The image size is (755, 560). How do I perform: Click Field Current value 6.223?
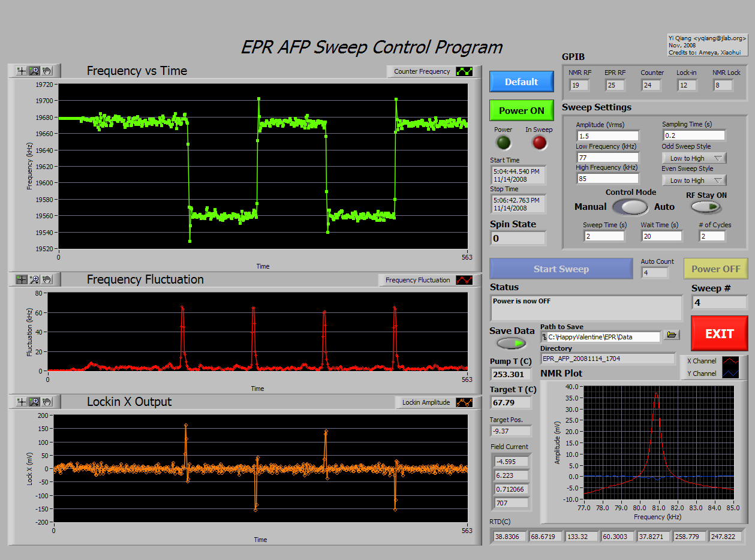[512, 475]
